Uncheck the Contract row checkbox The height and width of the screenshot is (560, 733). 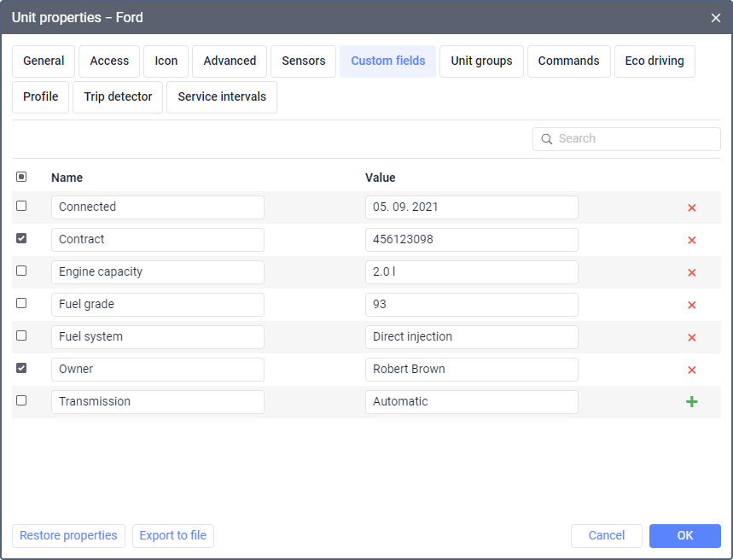[21, 239]
